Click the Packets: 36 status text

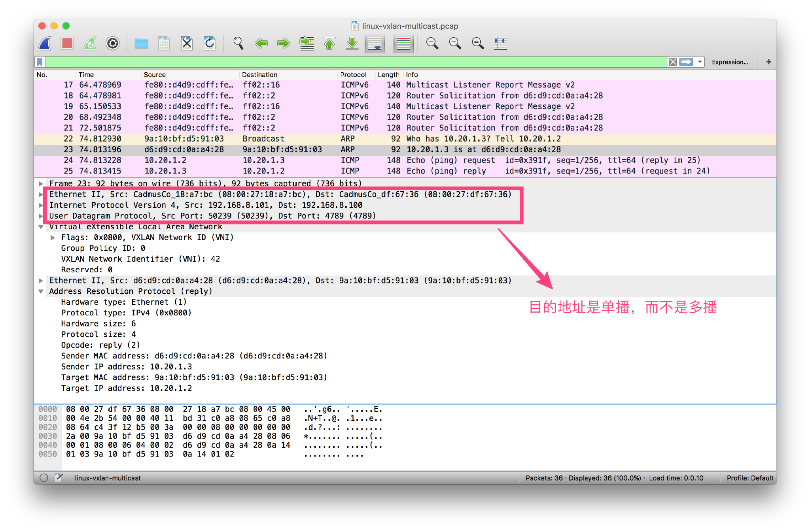point(544,478)
